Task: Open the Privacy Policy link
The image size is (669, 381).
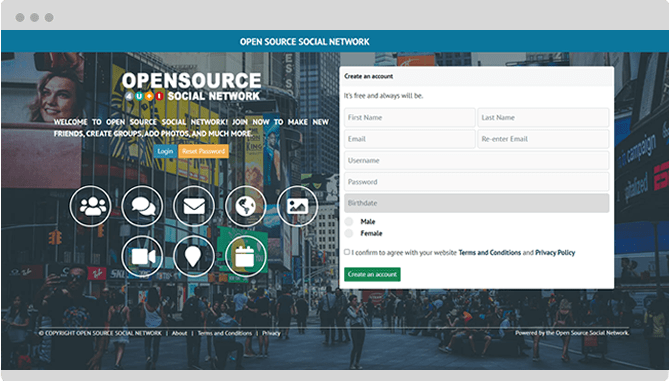Action: coord(555,253)
